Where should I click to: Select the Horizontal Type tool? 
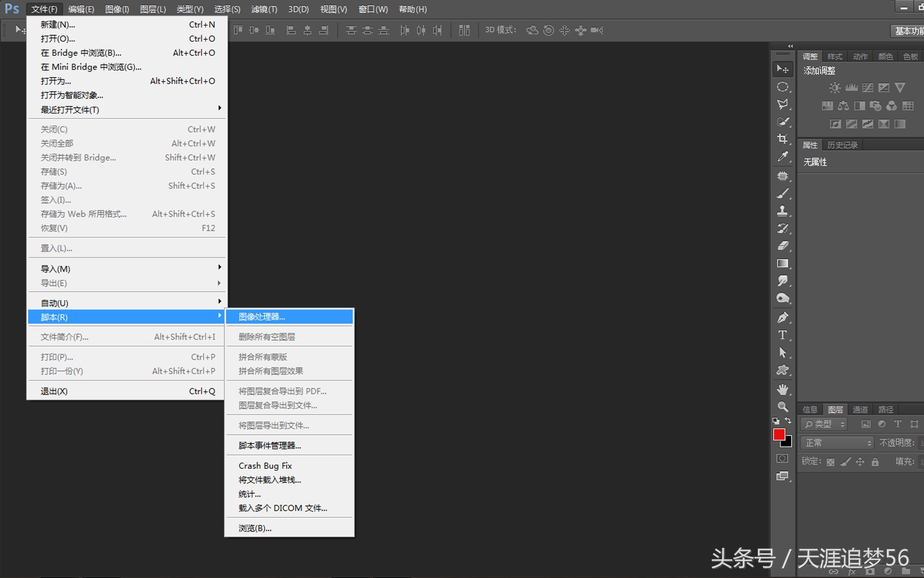783,335
